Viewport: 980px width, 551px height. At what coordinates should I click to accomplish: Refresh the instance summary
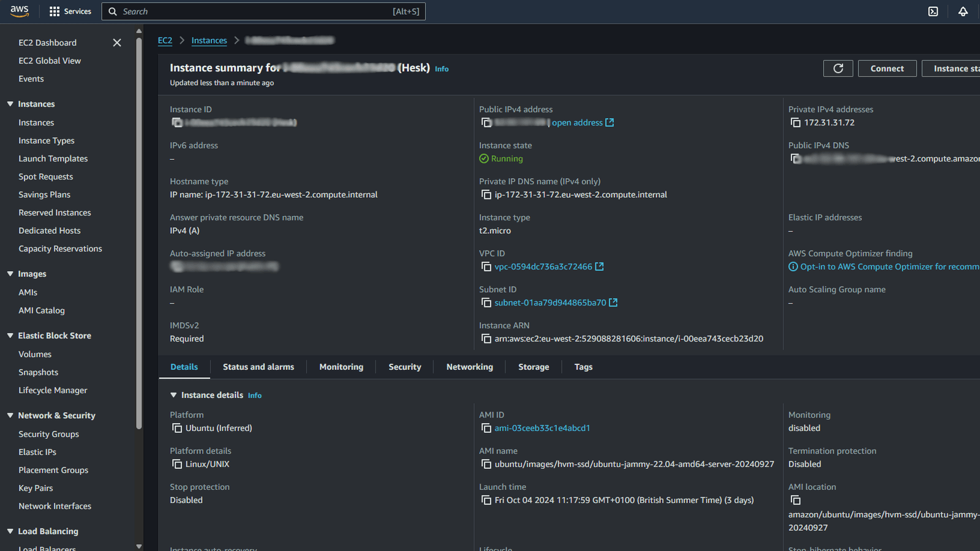838,68
